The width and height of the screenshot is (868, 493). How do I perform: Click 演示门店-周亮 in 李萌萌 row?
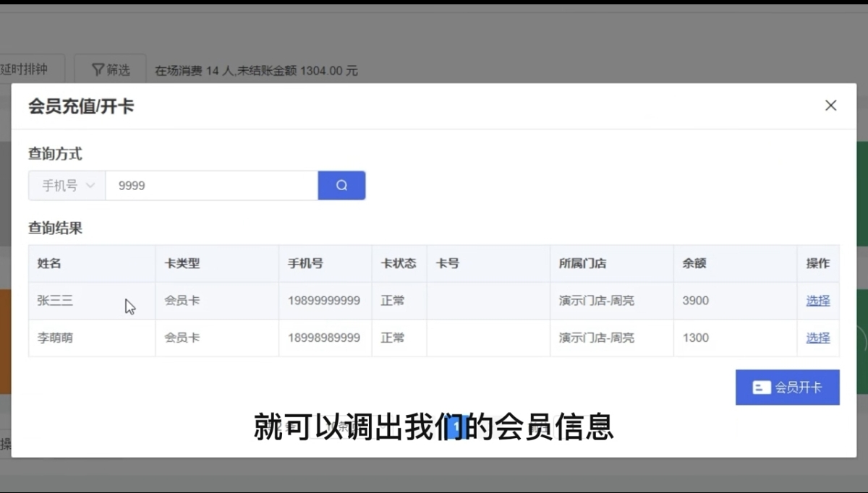point(597,338)
